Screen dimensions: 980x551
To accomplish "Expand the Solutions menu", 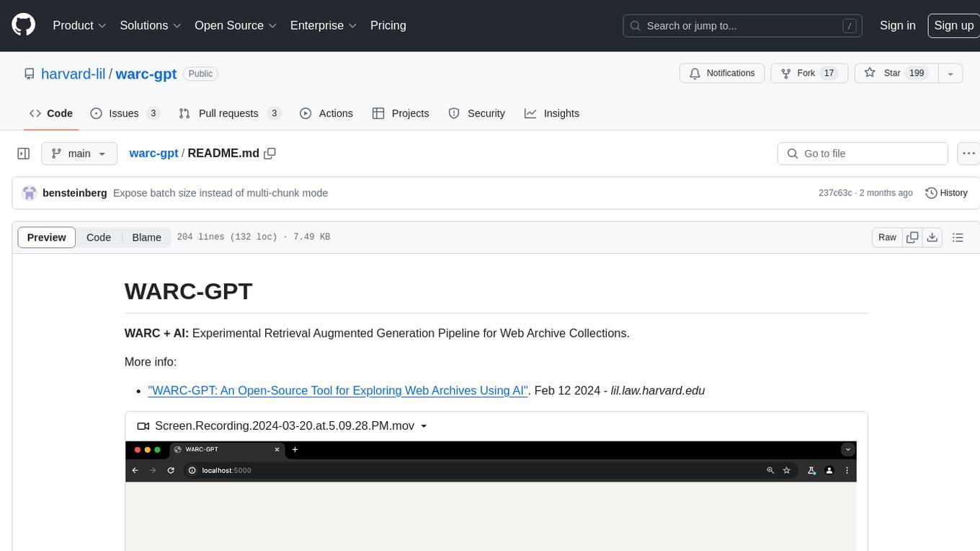I will tap(150, 25).
